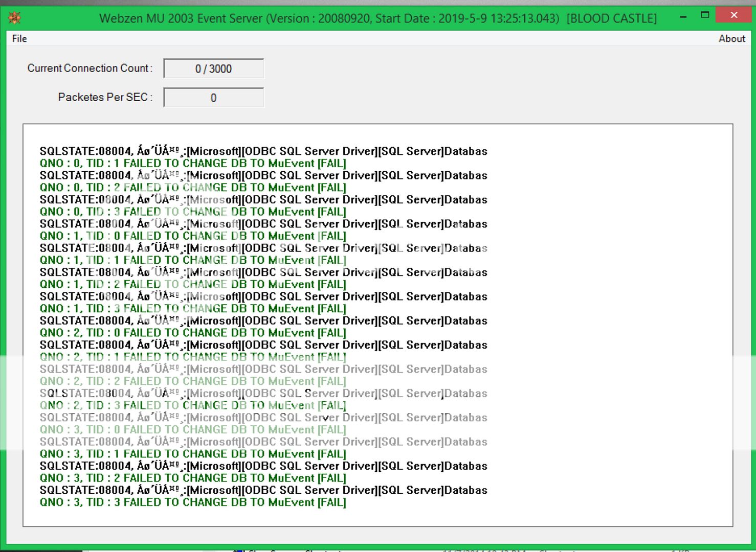756x552 pixels.
Task: Select the QNO 3, TID 1 failure line
Action: [x=193, y=454]
